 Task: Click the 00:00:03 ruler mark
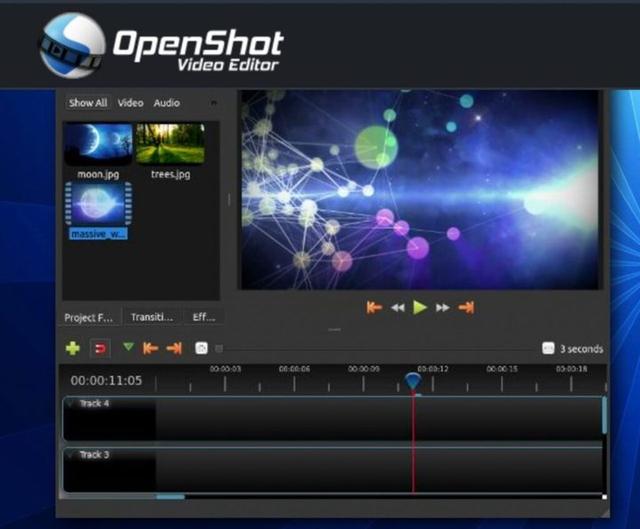point(225,369)
